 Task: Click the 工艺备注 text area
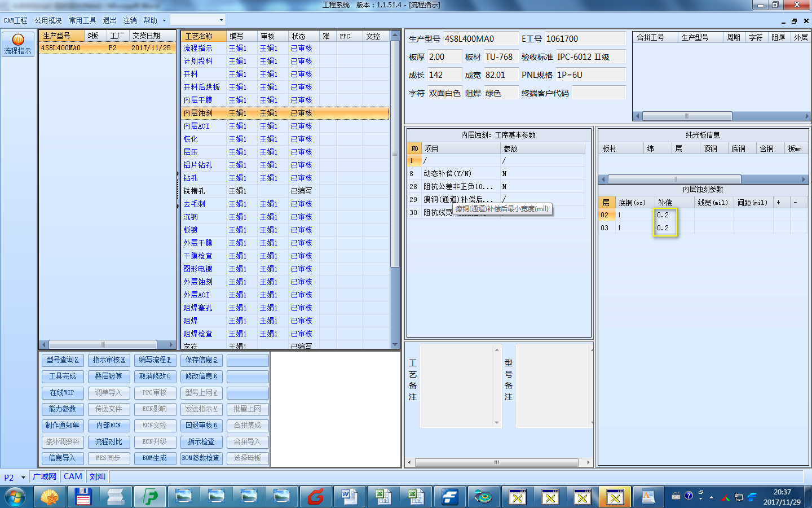click(461, 385)
